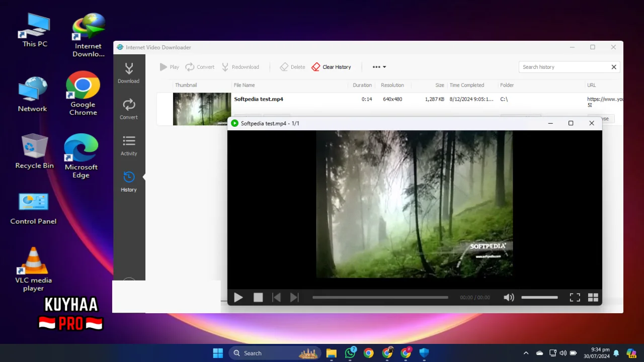
Task: Maximize the Softpedia test.mp4 player window
Action: click(x=571, y=123)
